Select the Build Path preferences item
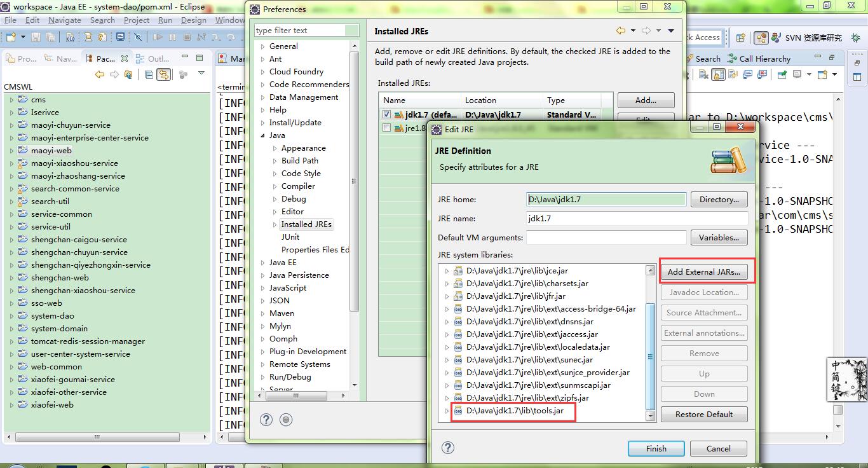Image resolution: width=868 pixels, height=468 pixels. [300, 161]
